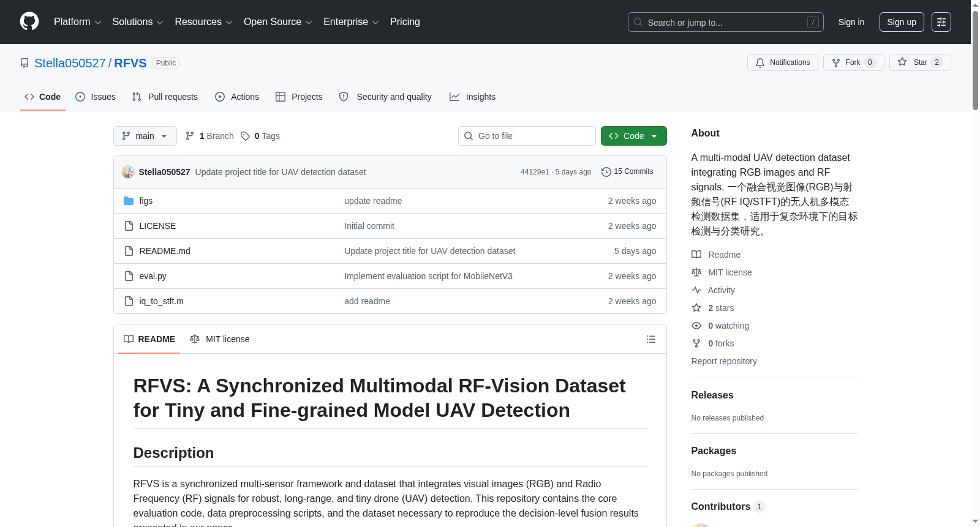Viewport: 980px width, 527px height.
Task: Open the README outline list icon
Action: (651, 339)
